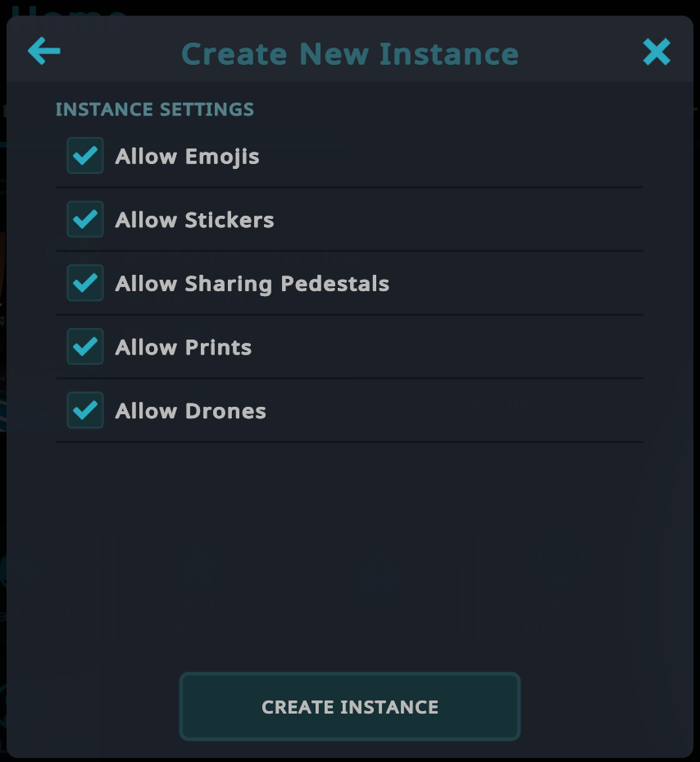Viewport: 700px width, 762px height.
Task: Go back using the left arrow icon
Action: [x=44, y=51]
